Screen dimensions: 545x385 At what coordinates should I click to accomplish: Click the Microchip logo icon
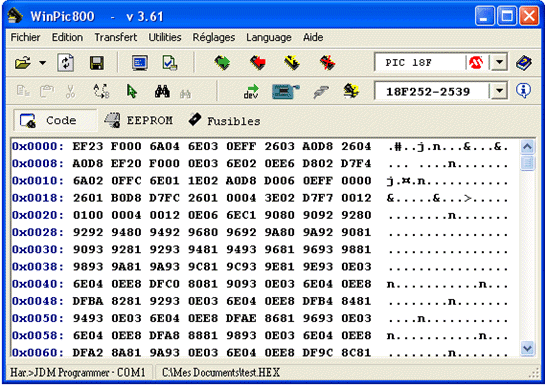pos(476,63)
